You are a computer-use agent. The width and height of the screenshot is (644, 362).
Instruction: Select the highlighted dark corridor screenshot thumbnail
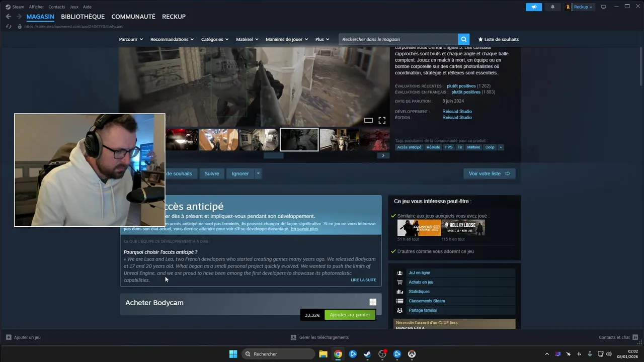pyautogui.click(x=299, y=139)
